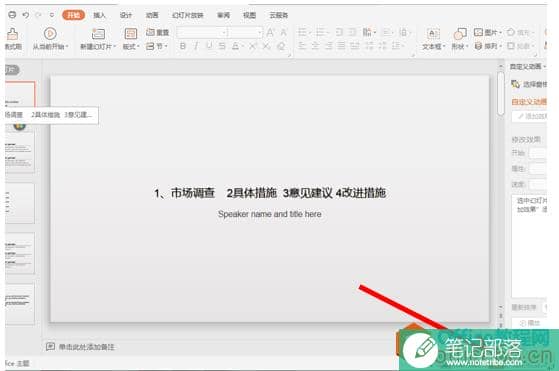
Task: Click the Undo arrow icon
Action: 26,15
